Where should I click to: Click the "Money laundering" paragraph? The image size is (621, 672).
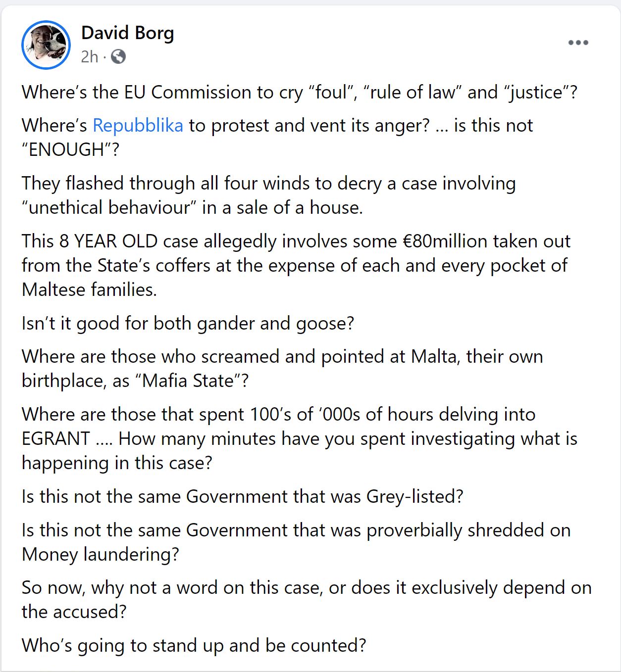[x=295, y=542]
